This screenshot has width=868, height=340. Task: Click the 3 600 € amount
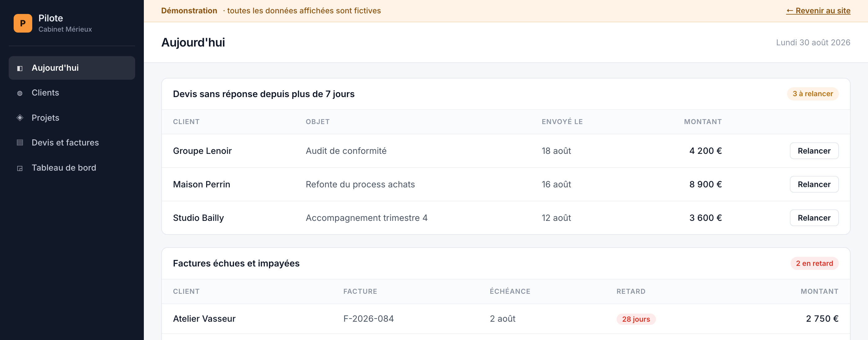706,218
